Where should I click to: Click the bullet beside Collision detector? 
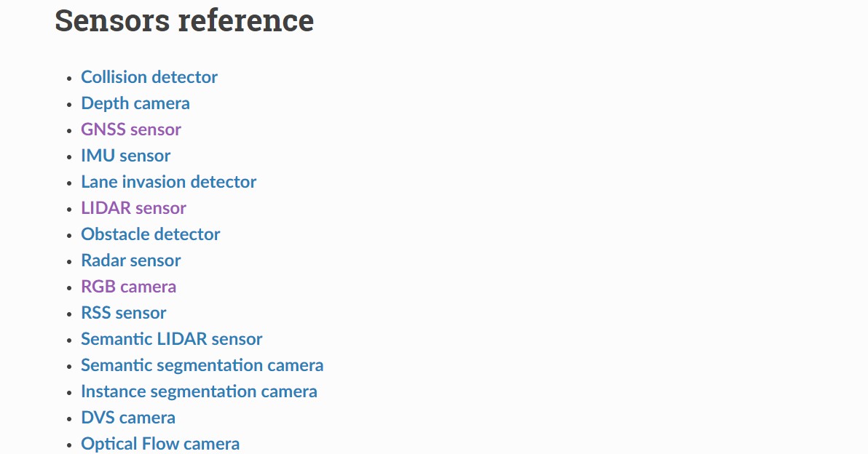click(x=69, y=79)
